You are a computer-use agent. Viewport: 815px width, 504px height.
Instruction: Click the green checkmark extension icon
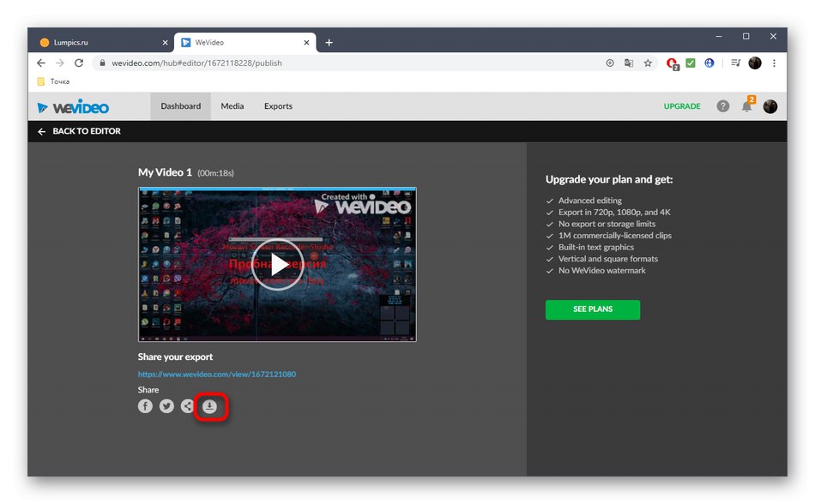click(691, 63)
